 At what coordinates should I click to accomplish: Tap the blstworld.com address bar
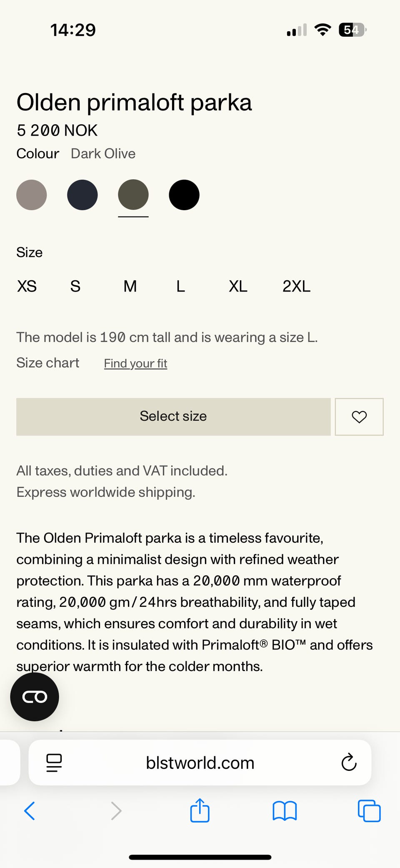[200, 762]
